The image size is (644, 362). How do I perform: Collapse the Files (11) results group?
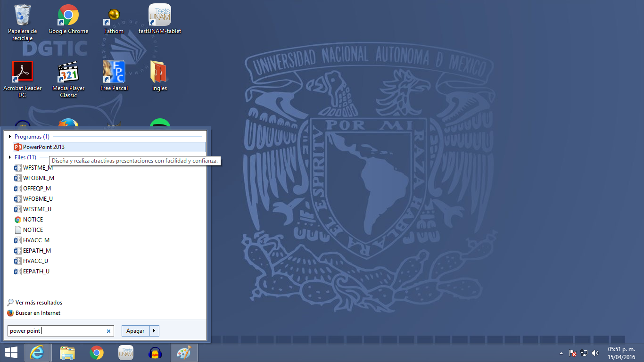(x=10, y=157)
